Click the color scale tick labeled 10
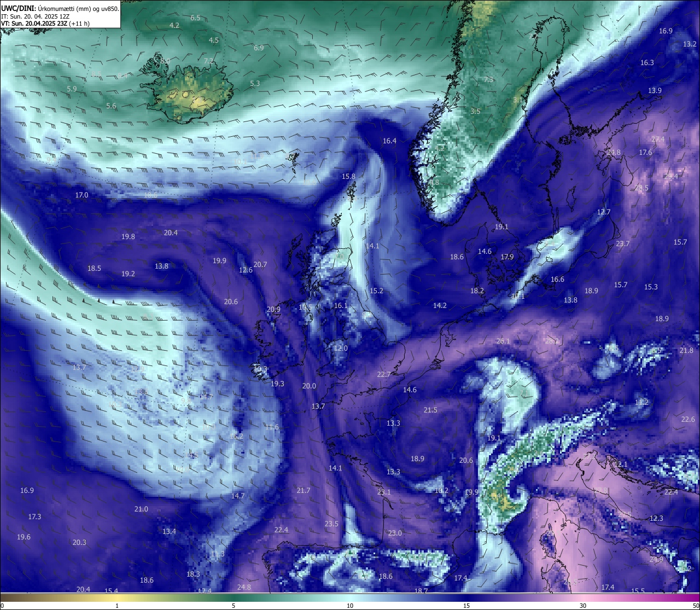Image resolution: width=700 pixels, height=610 pixels. click(x=349, y=606)
